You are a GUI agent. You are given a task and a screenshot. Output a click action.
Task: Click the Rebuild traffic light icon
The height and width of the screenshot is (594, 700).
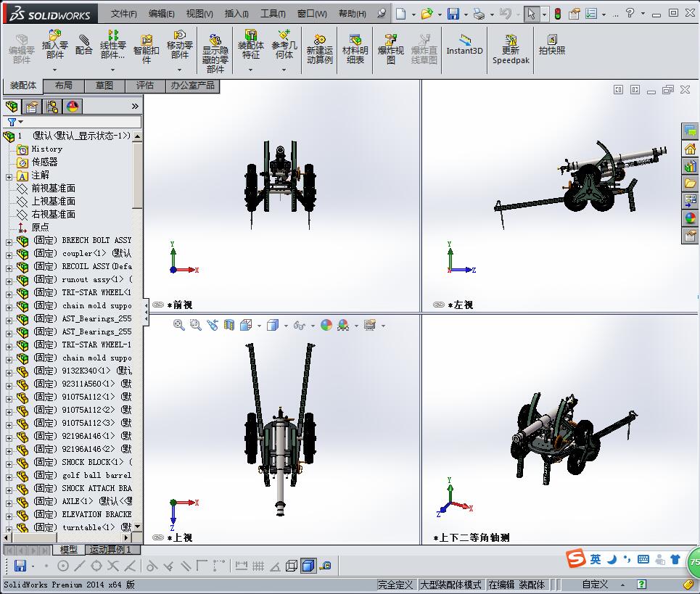558,14
